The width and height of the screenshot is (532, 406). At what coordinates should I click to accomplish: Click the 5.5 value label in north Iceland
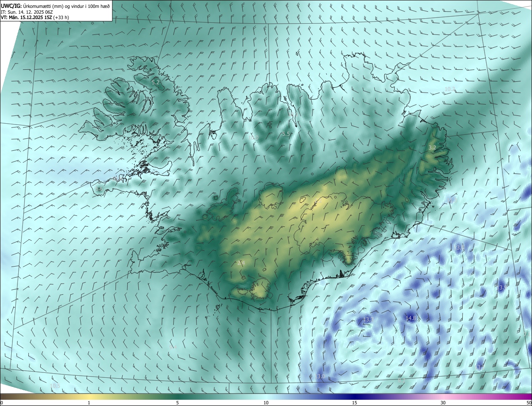click(286, 134)
